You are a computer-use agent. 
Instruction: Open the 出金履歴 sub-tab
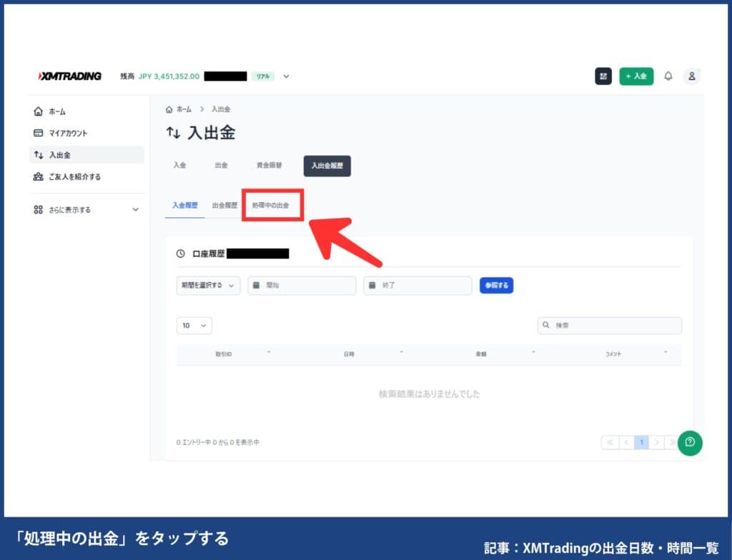tap(224, 205)
